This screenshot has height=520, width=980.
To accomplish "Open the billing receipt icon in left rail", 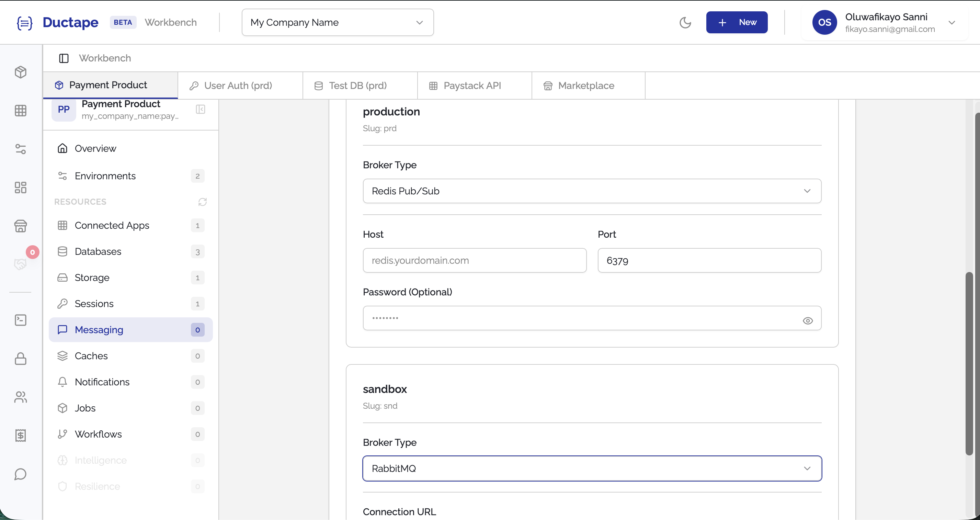I will pos(21,435).
